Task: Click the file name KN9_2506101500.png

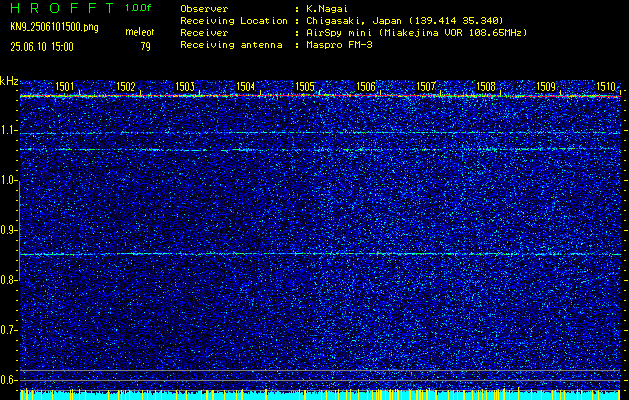Action: click(x=54, y=28)
